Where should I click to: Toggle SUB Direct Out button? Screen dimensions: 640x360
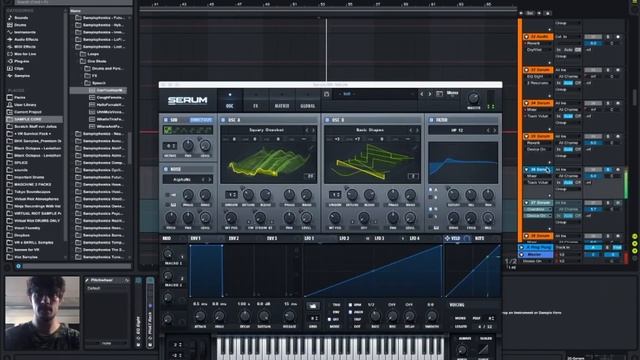(x=200, y=120)
